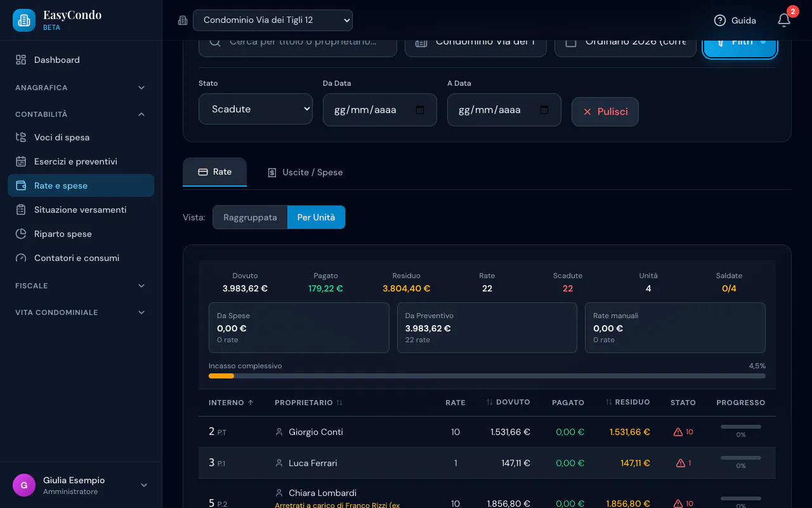
Task: Expand the Vita condominiale sidebar section
Action: click(81, 312)
